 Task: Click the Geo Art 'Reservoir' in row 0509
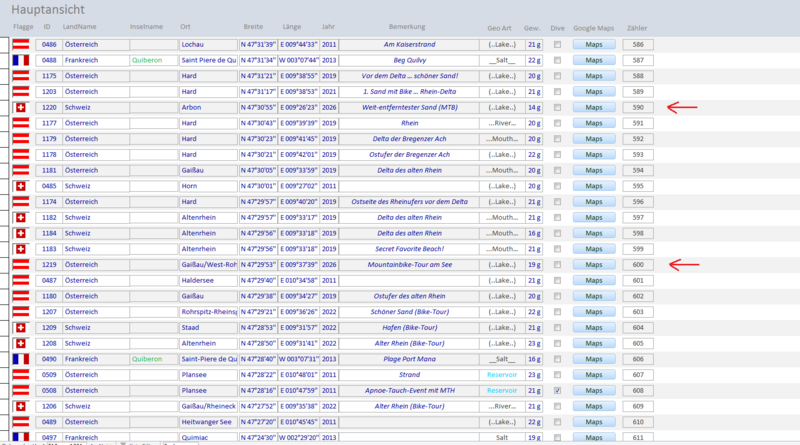tap(503, 375)
